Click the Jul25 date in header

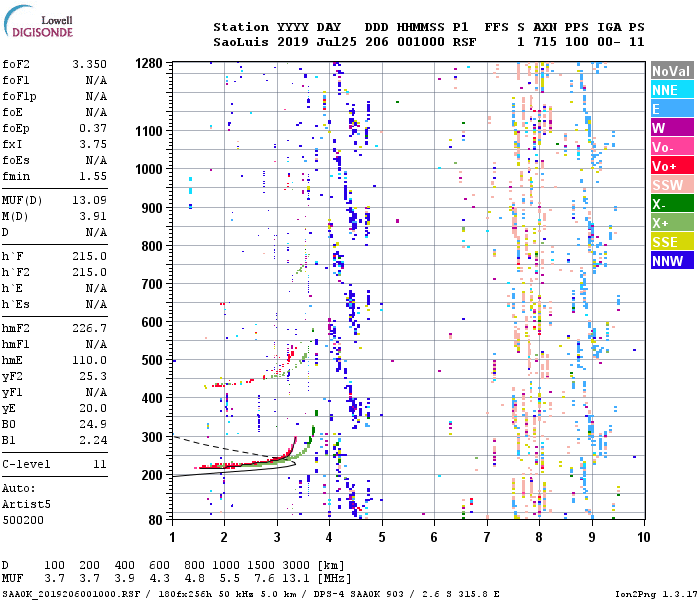tap(337, 42)
